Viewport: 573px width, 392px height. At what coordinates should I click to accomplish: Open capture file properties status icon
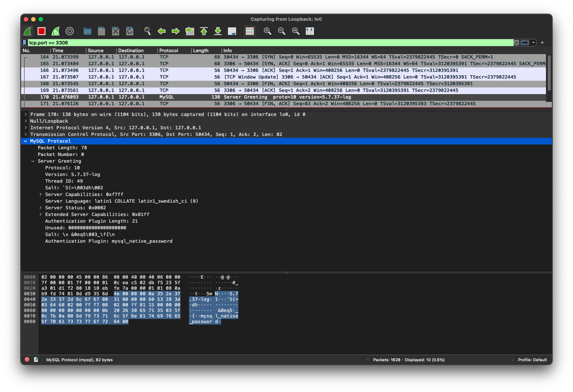36,360
